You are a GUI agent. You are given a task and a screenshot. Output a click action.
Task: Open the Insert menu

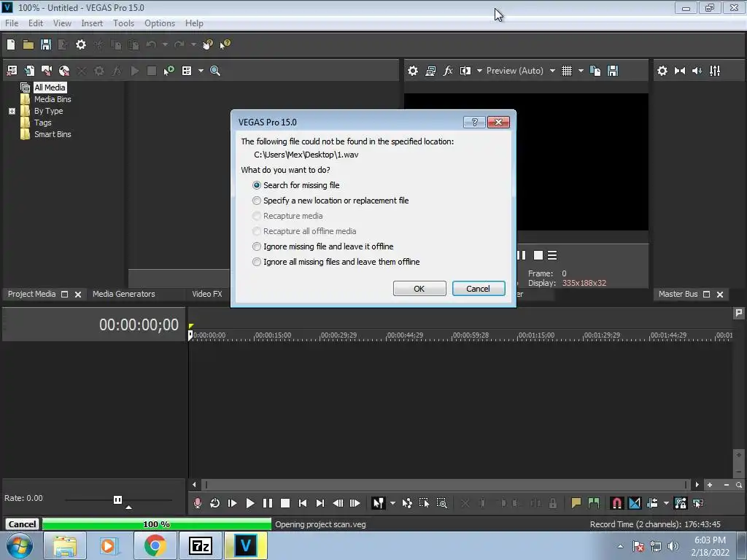[92, 23]
